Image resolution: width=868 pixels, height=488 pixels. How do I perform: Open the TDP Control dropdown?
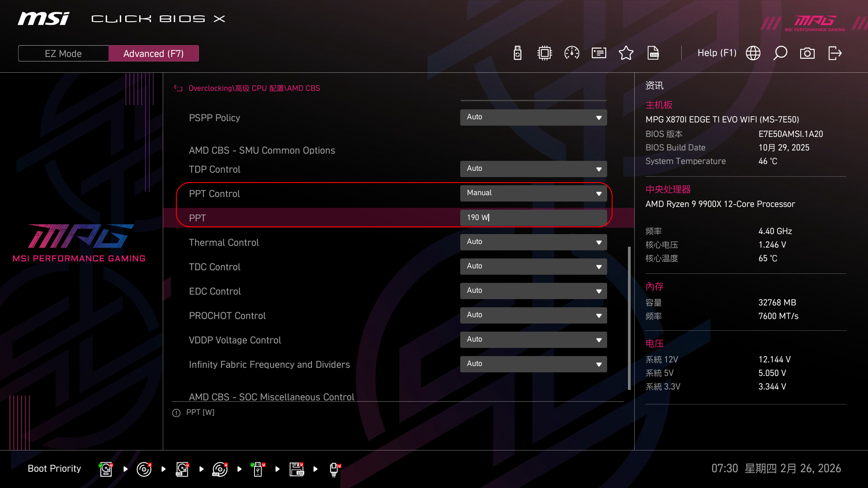533,169
